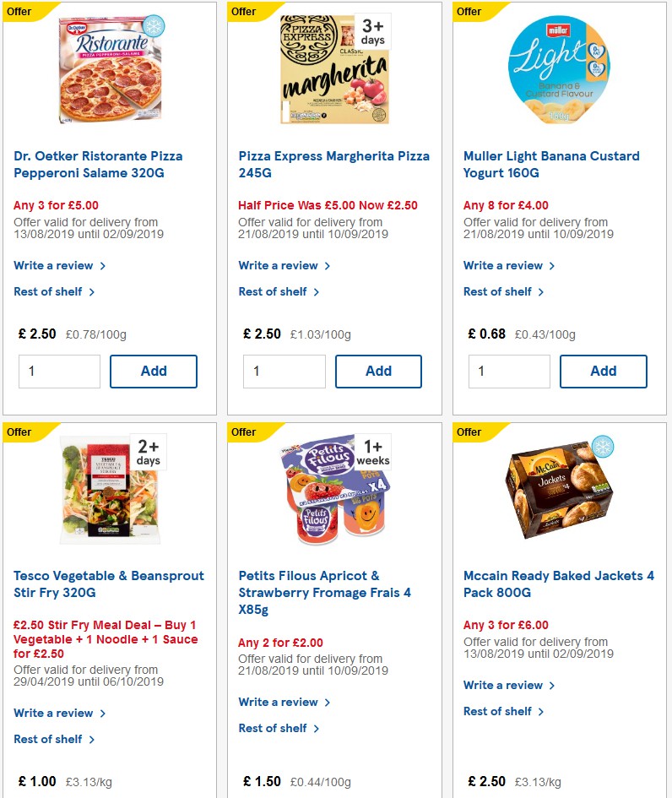Click quantity field for Dr. Oetker pizza
Viewport: 672px width, 798px height.
[x=59, y=371]
